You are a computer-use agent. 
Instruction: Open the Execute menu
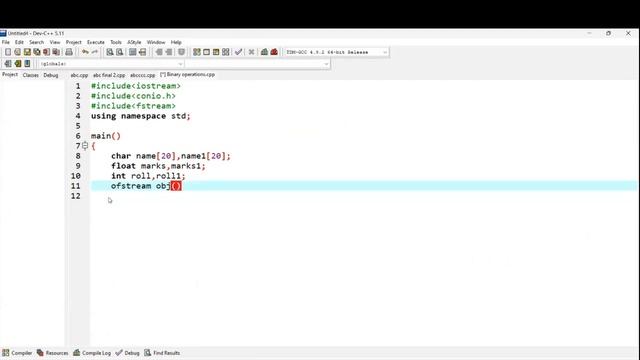(96, 42)
